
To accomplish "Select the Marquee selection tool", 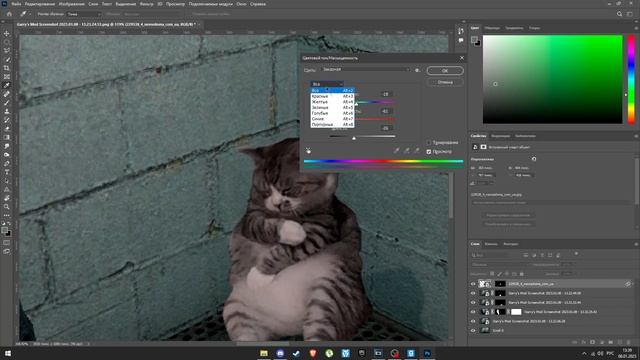I will (x=7, y=42).
